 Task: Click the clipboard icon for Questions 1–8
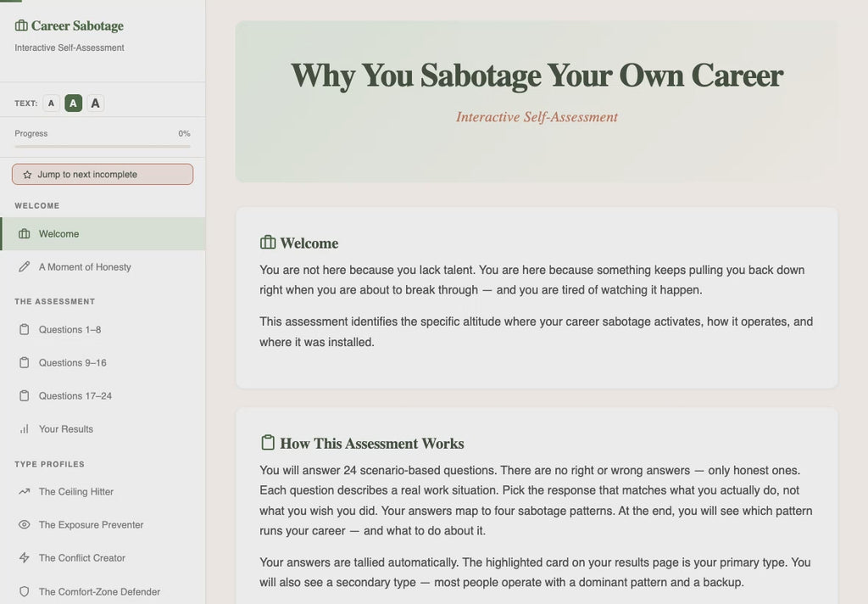tap(25, 330)
